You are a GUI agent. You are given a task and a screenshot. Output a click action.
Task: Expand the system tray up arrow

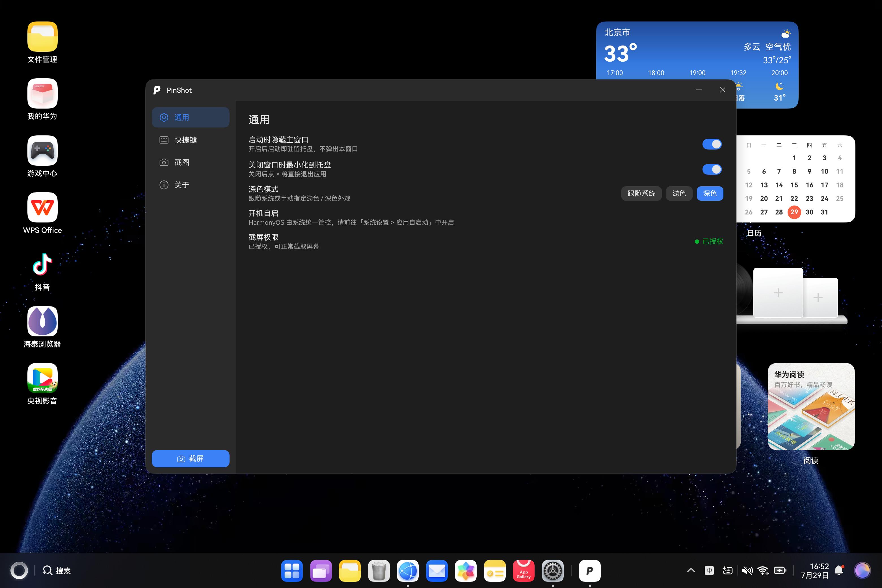coord(691,571)
